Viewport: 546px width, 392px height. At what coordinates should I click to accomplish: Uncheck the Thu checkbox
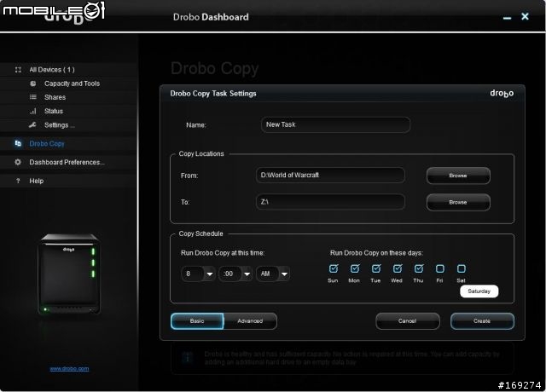(419, 268)
